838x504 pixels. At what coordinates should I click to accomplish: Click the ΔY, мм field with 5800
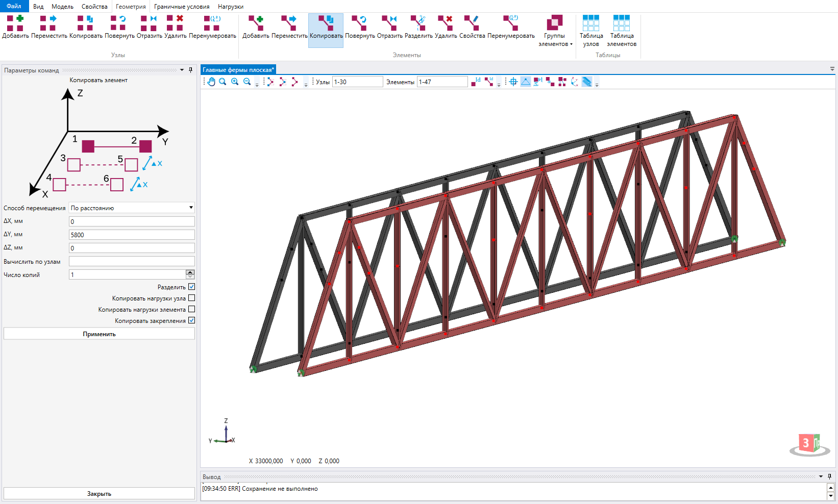132,235
